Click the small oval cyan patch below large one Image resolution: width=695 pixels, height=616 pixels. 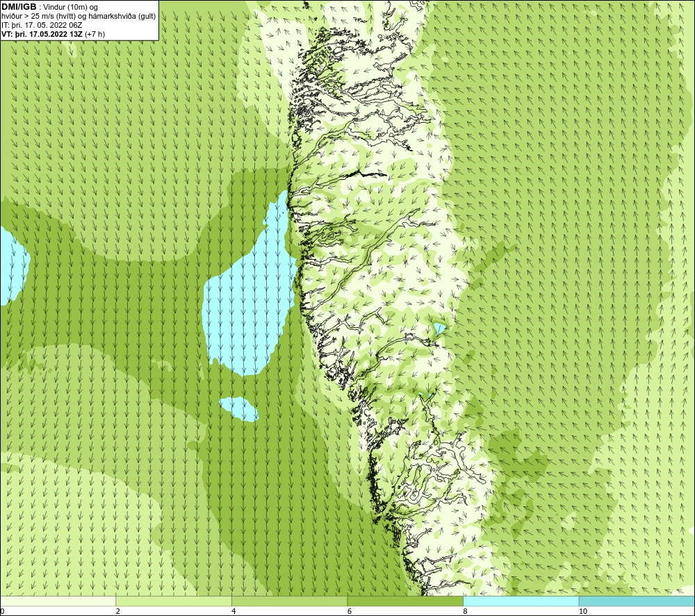[238, 409]
